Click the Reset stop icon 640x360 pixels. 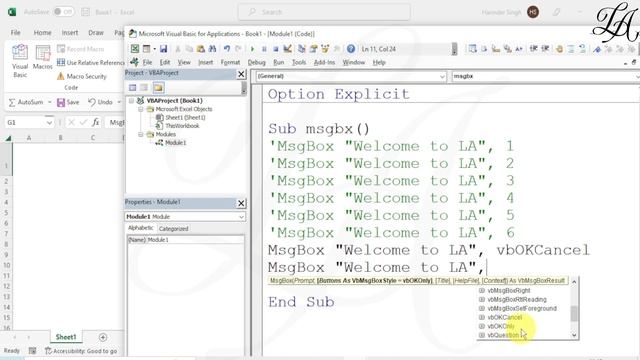[276, 49]
